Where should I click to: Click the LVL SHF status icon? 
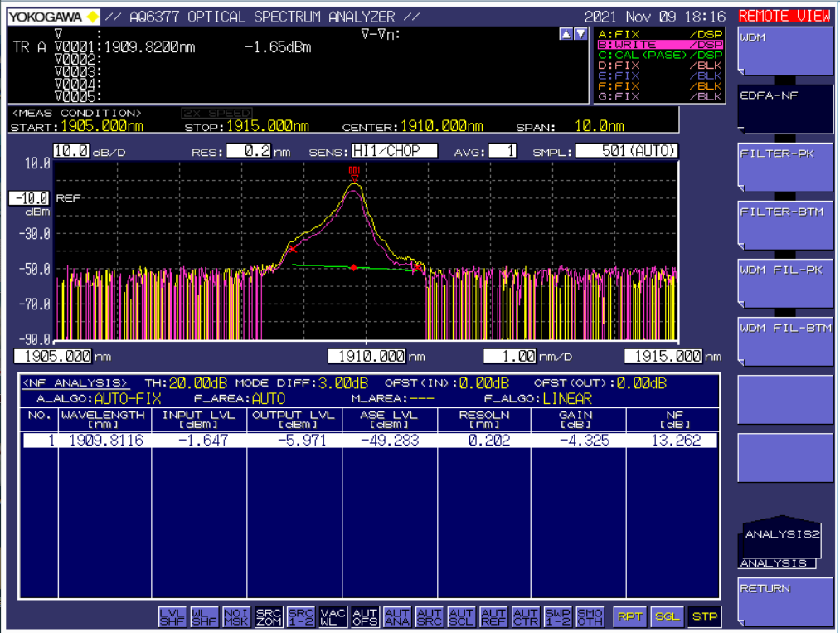(172, 616)
